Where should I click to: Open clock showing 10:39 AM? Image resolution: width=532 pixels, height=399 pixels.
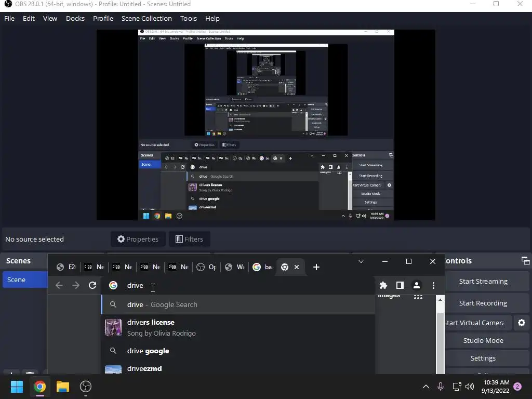(x=495, y=387)
